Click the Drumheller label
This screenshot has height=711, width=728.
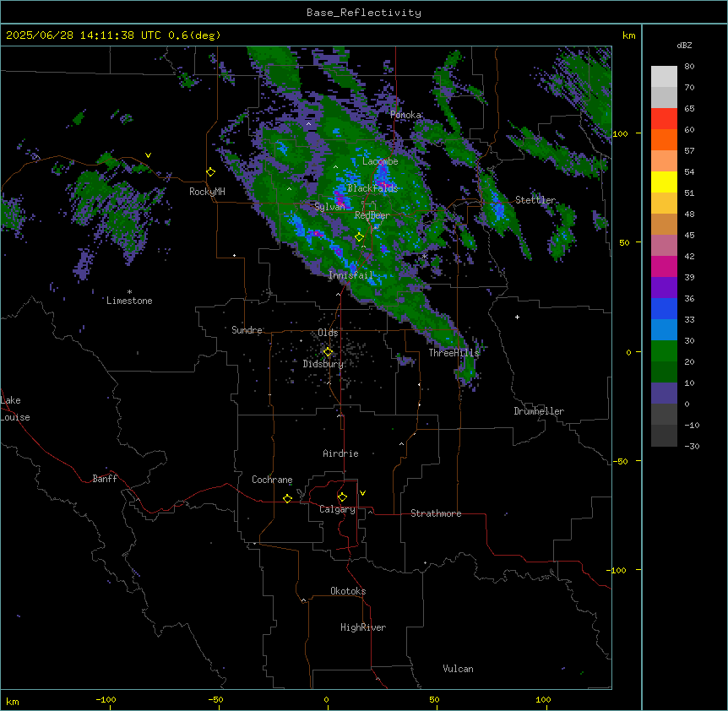click(539, 411)
